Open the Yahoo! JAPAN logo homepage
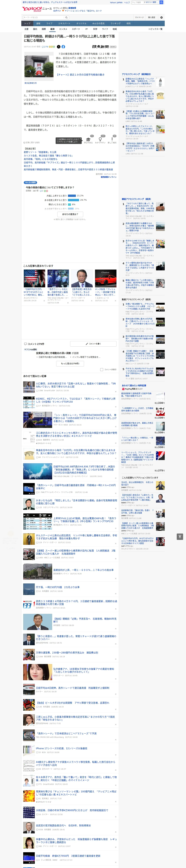This screenshot has height=868, width=186. tap(32, 9)
